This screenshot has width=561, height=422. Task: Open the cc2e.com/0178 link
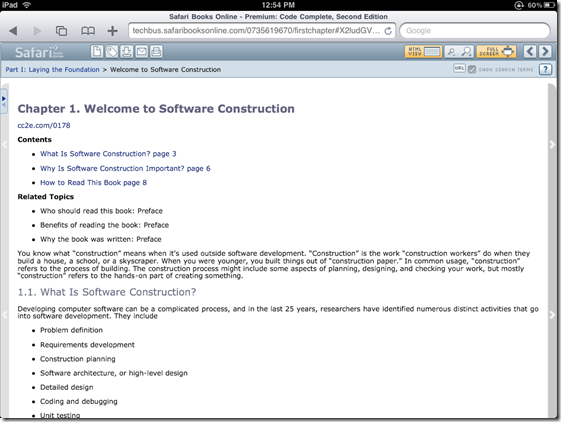tap(44, 125)
